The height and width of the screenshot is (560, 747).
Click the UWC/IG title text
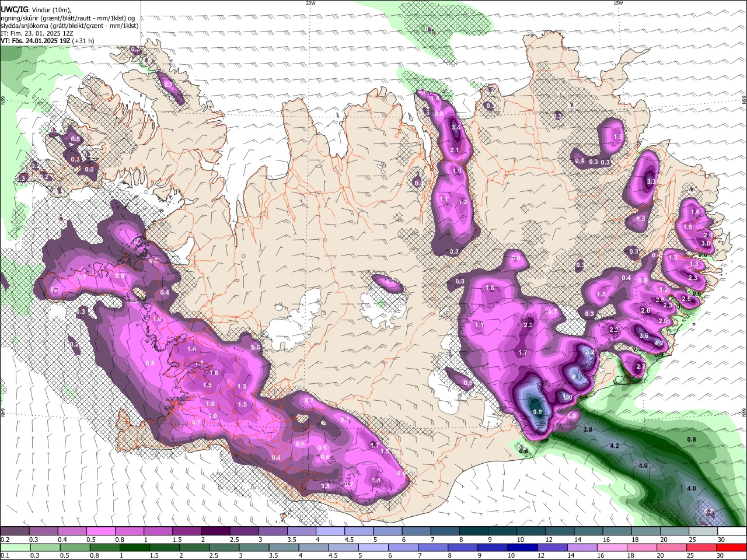pos(13,10)
